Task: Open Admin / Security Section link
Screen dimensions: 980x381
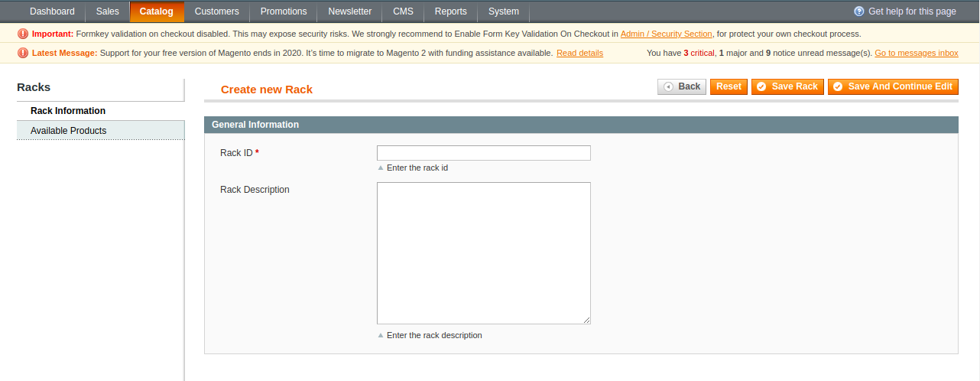Action: click(x=667, y=34)
